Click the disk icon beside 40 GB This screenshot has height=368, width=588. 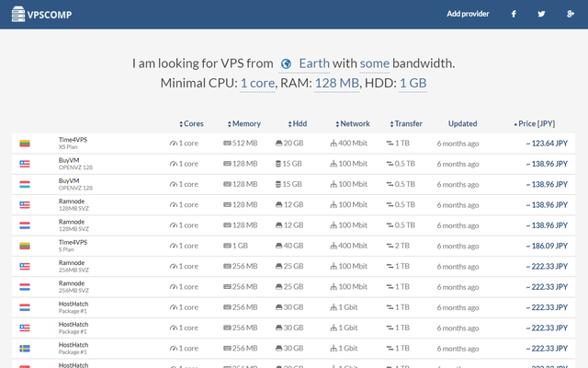[x=278, y=246]
